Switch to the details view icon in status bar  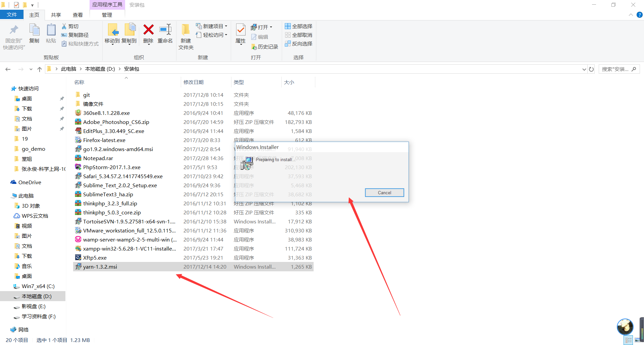(629, 340)
